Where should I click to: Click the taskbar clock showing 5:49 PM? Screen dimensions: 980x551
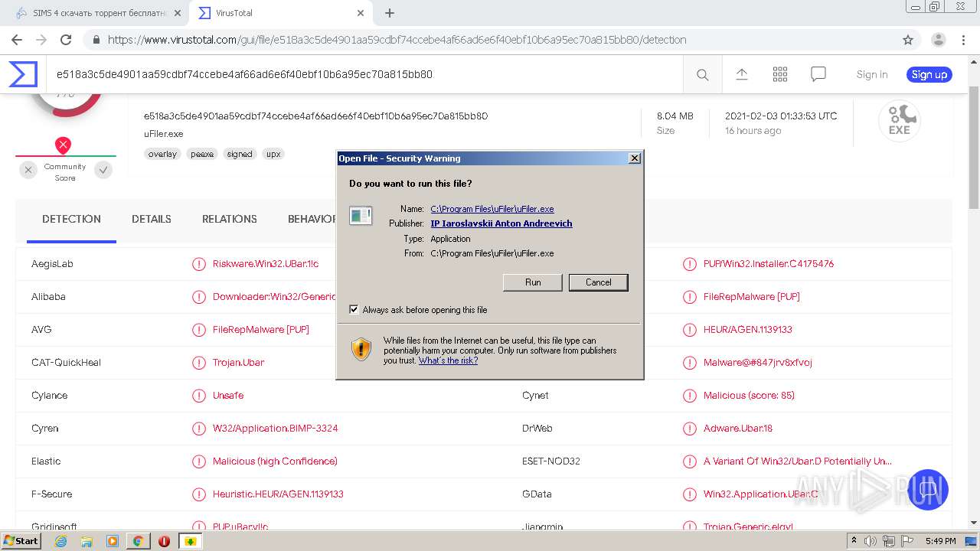pos(940,541)
